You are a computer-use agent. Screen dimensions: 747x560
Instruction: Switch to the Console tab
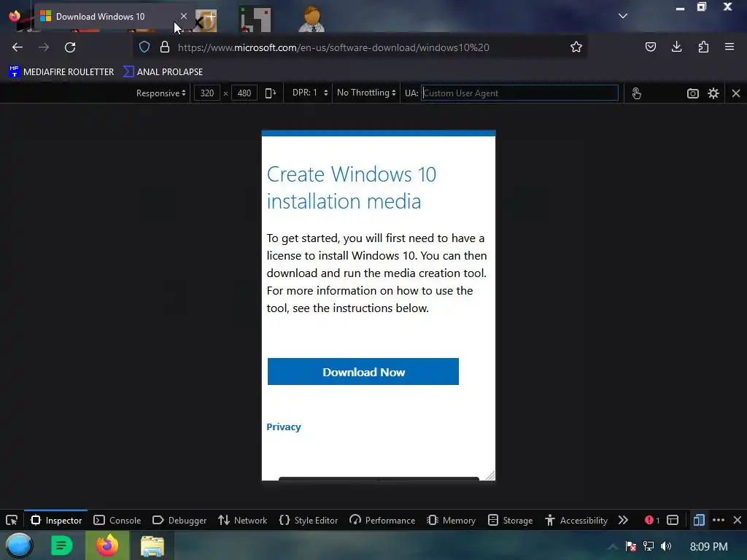(x=117, y=520)
